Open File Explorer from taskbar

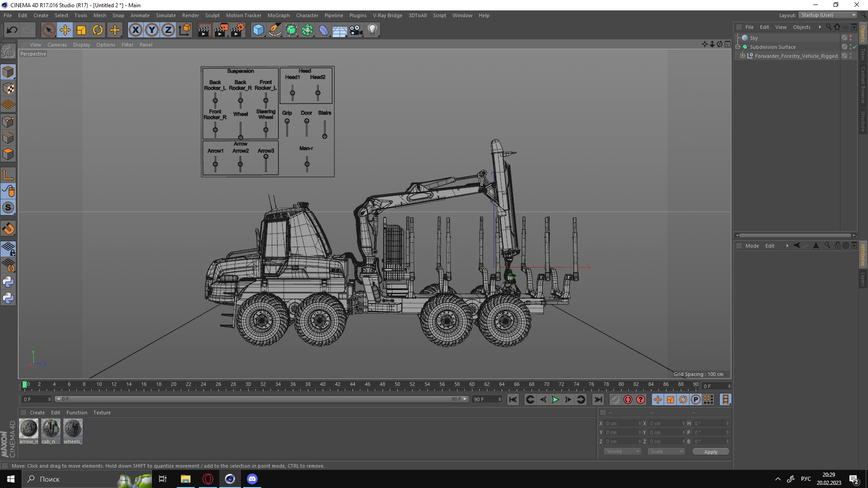(185, 479)
